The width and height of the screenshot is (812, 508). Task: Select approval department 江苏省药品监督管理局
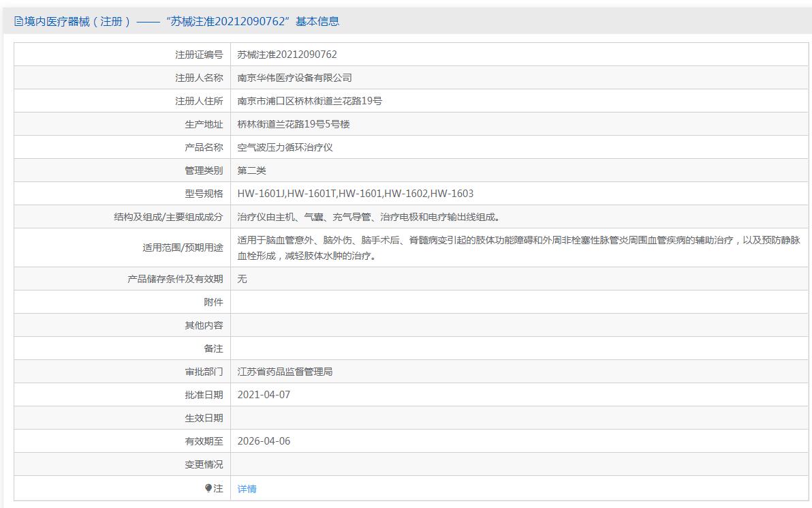[285, 372]
